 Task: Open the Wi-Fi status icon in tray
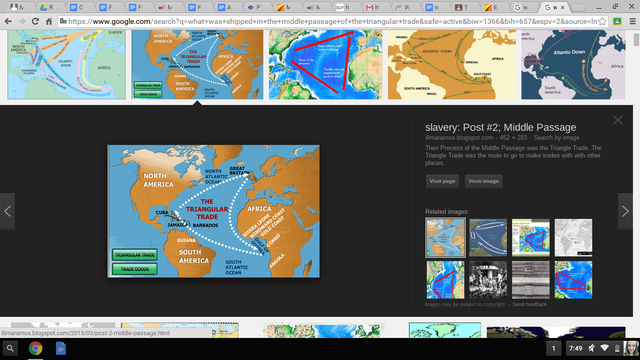pos(604,348)
